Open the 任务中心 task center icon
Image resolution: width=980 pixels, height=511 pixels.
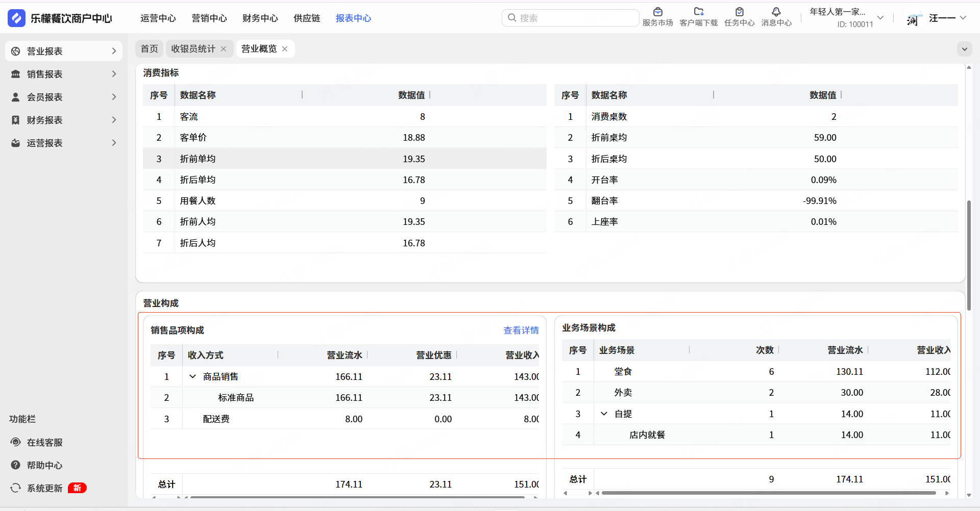pos(739,12)
